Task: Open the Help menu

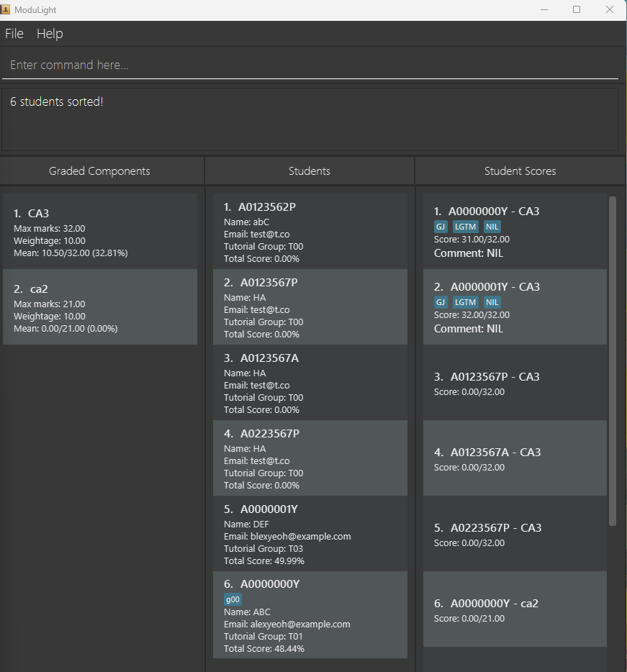Action: point(50,34)
